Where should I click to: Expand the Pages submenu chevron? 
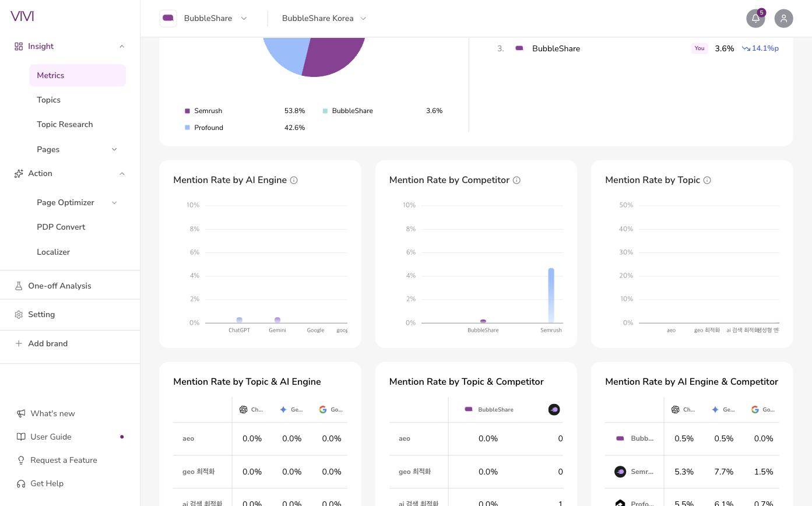(114, 149)
